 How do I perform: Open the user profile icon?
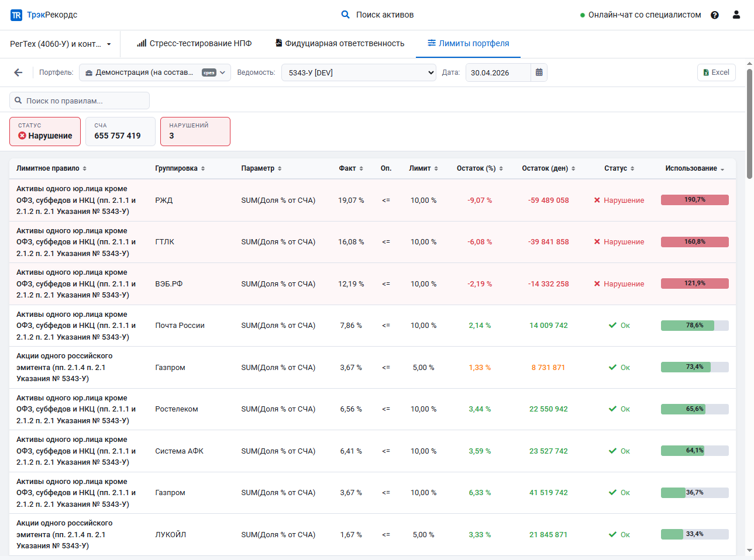pyautogui.click(x=736, y=15)
